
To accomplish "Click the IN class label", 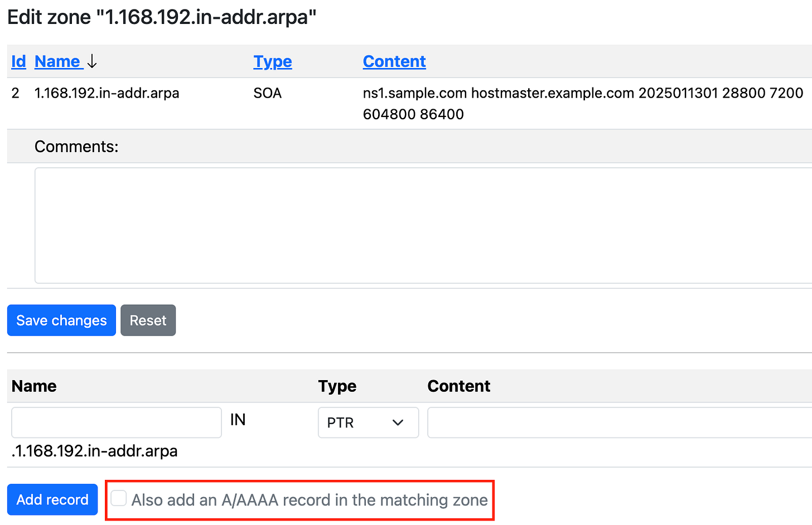I will click(x=238, y=420).
